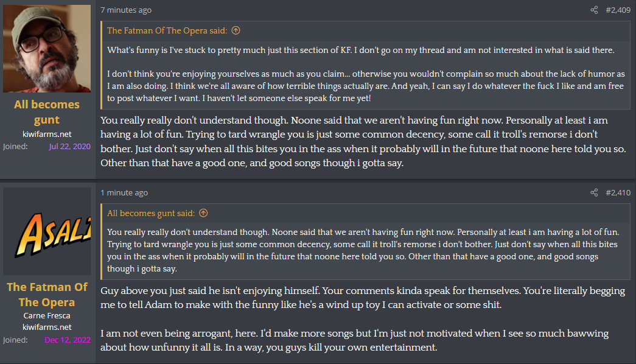This screenshot has width=636, height=364.
Task: Click the share icon on post #2,410
Action: tap(594, 193)
